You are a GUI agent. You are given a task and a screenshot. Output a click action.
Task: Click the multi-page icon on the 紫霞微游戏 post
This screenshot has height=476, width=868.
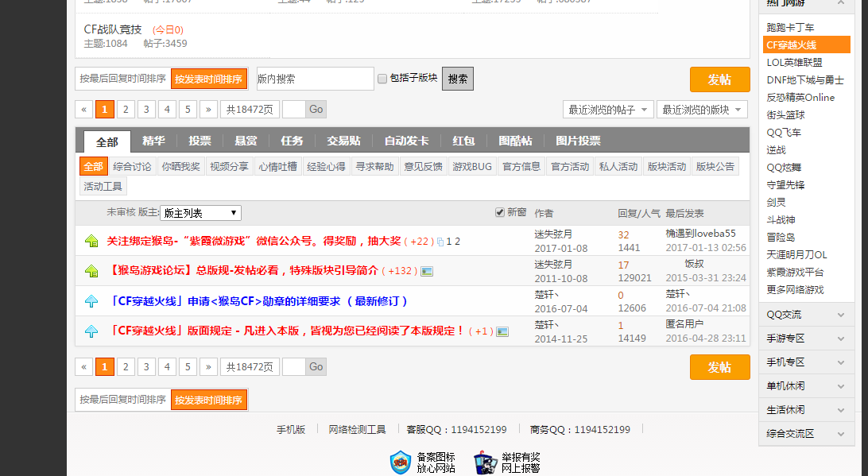click(x=440, y=242)
